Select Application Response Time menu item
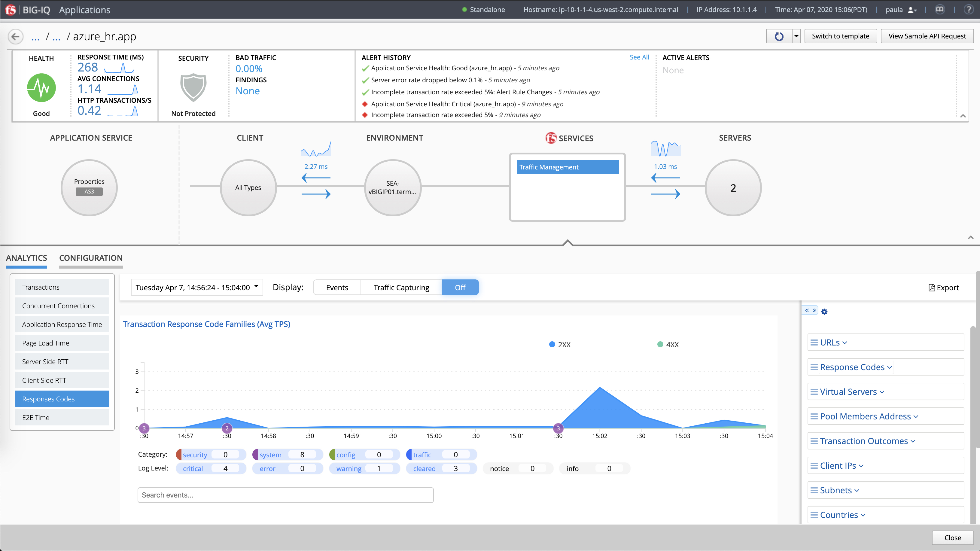 [62, 324]
